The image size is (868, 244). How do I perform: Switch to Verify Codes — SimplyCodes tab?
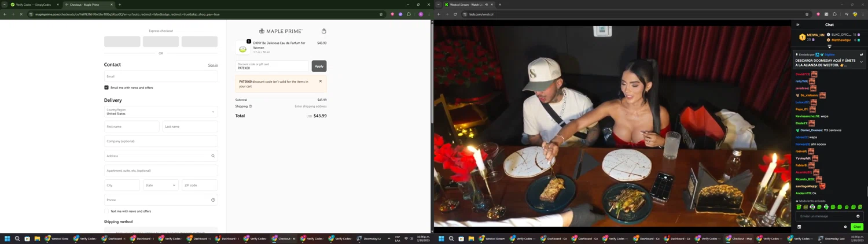point(34,5)
